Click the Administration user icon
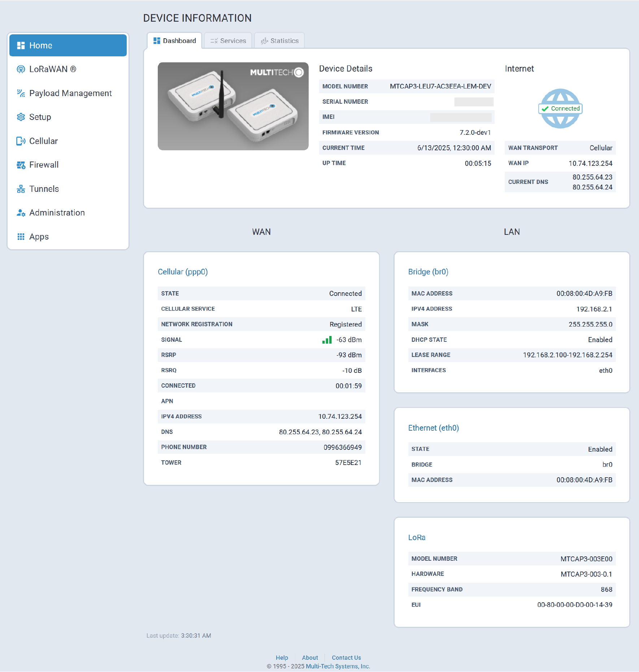This screenshot has height=672, width=639. pos(21,213)
